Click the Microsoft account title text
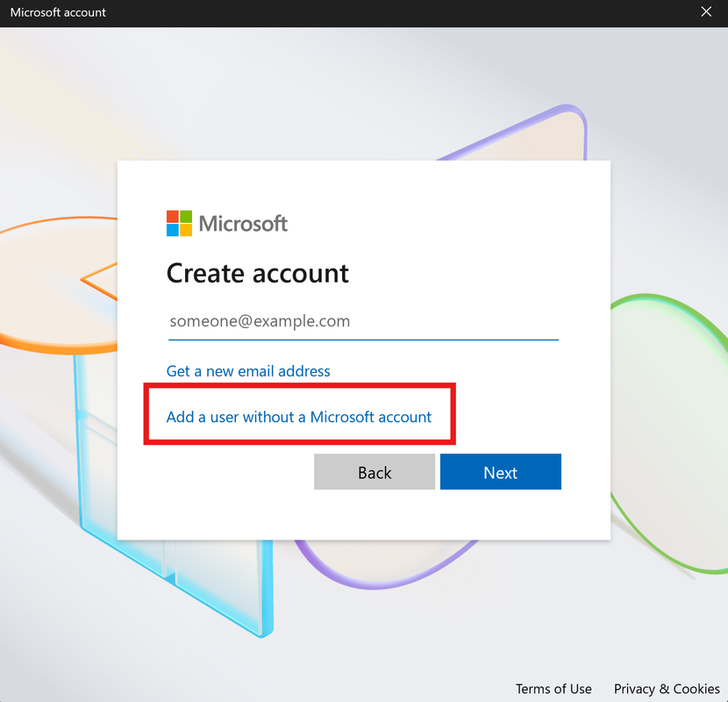 [x=58, y=12]
